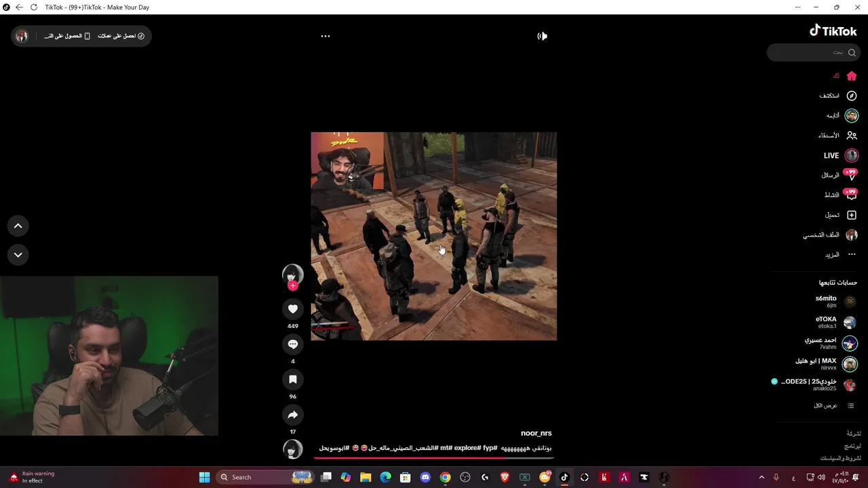This screenshot has width=868, height=488.
Task: Open the LIVE section
Action: 841,155
